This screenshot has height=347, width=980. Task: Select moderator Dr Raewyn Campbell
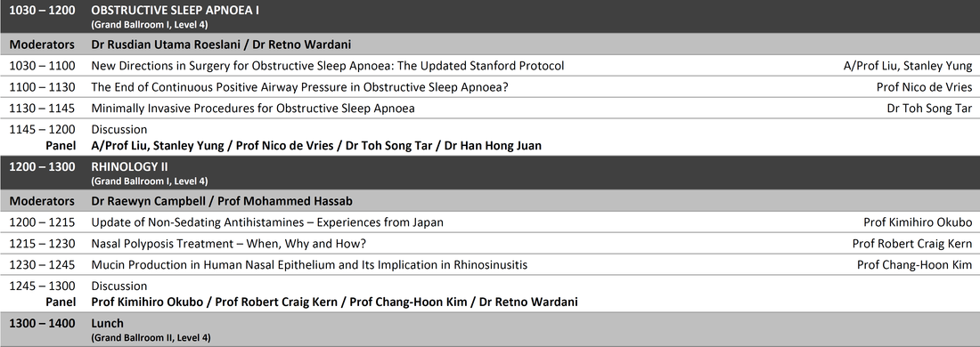[x=148, y=201]
